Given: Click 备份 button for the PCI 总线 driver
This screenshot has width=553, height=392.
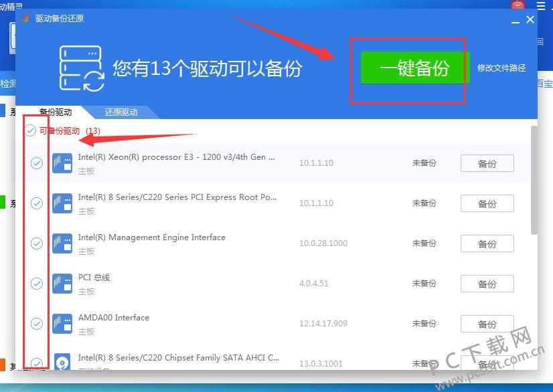Looking at the screenshot, I should click(x=487, y=284).
